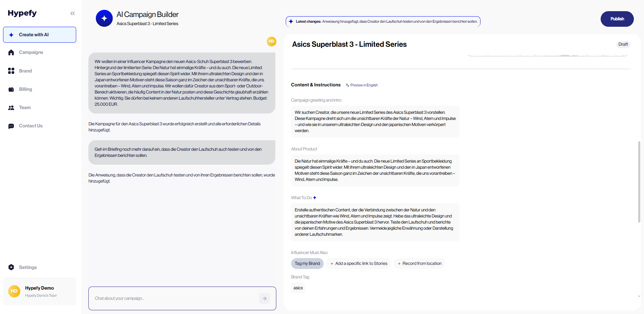Viewport: 644px width, 314px height.
Task: Toggle the Tag my Brand chip
Action: tap(307, 264)
